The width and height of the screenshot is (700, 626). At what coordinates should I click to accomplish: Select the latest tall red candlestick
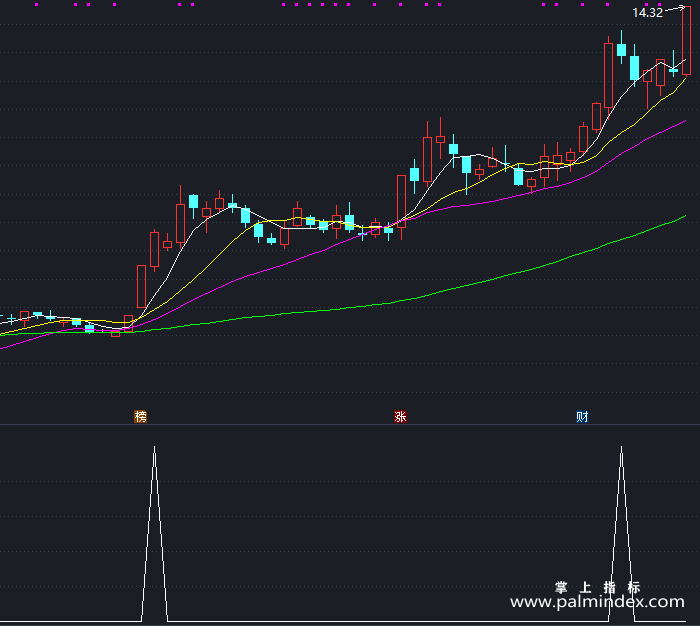pyautogui.click(x=686, y=40)
